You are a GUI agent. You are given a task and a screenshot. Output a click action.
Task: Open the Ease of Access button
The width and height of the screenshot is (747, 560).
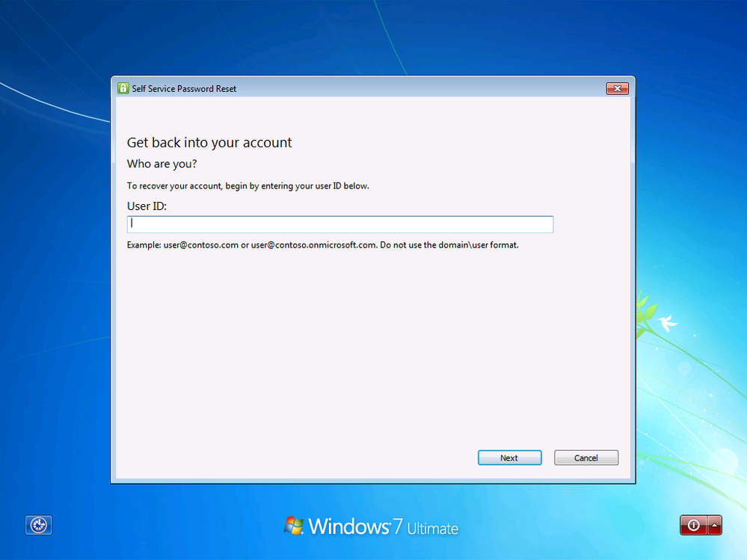point(39,526)
